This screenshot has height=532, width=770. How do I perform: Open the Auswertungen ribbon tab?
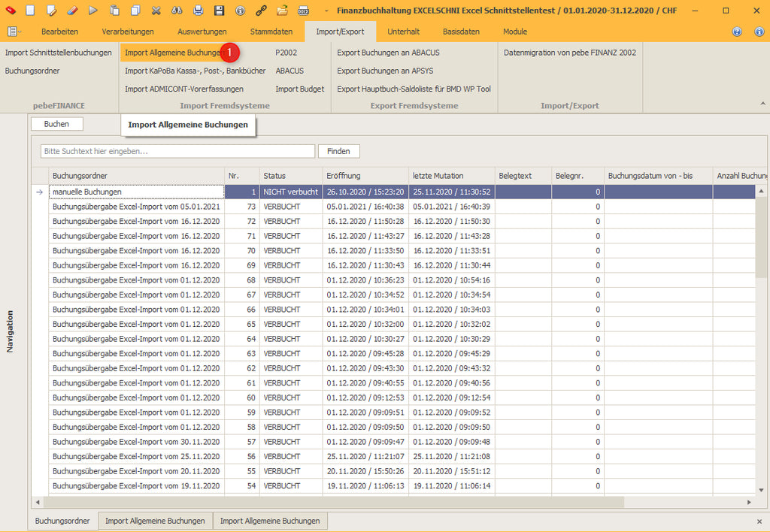tap(202, 32)
